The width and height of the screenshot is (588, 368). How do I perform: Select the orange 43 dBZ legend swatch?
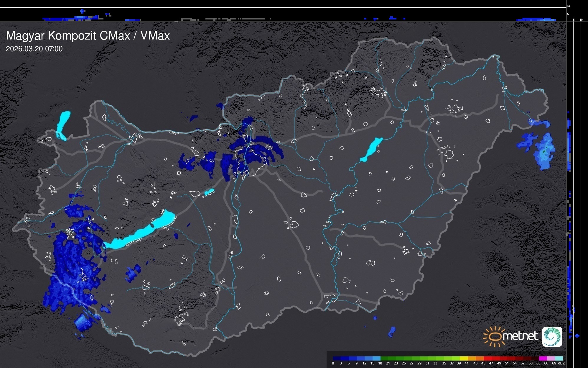479,358
